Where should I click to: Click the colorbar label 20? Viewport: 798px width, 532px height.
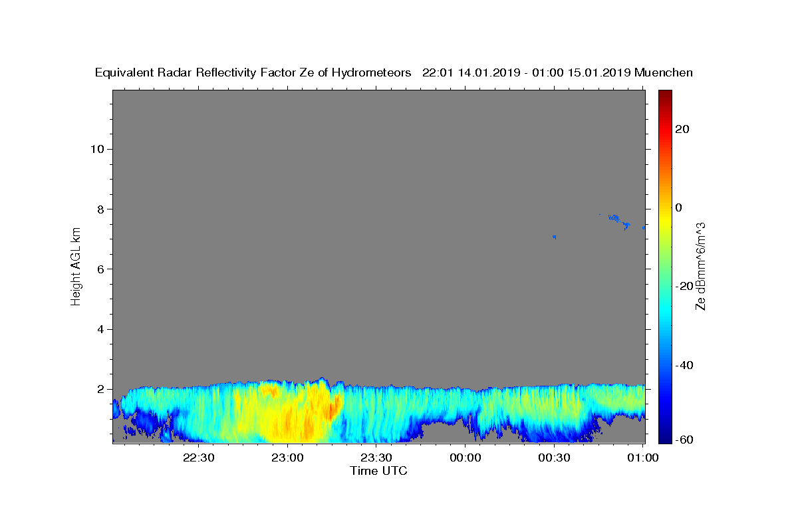682,129
